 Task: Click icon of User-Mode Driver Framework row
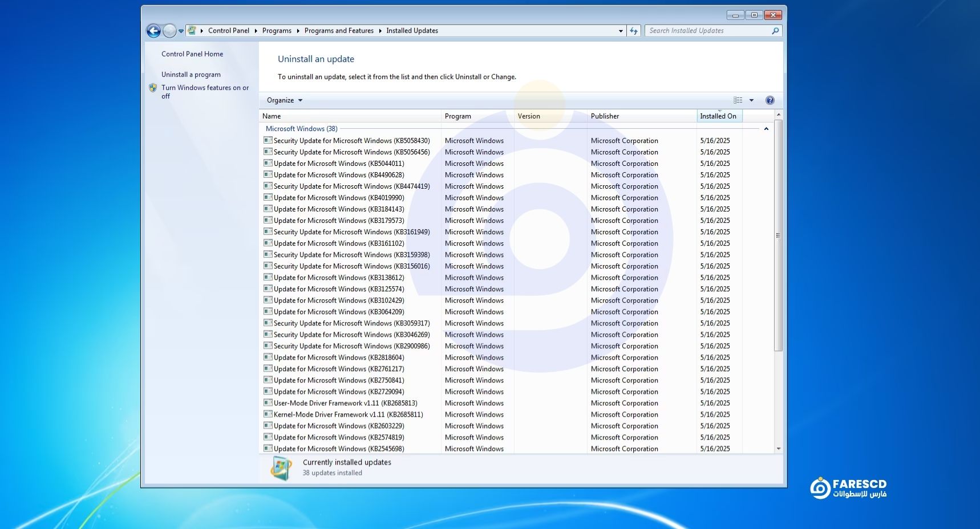pos(268,402)
